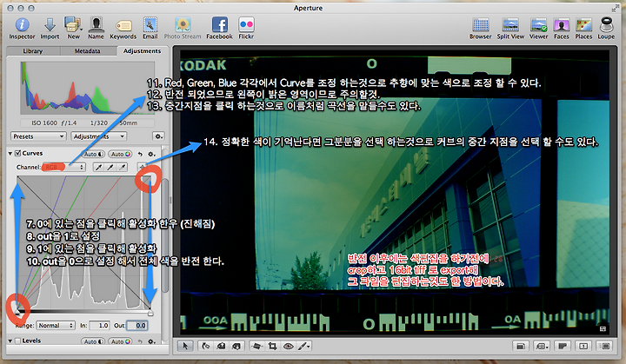Click the full screen button in title bar
Image resolution: width=626 pixels, height=364 pixels.
(616, 8)
